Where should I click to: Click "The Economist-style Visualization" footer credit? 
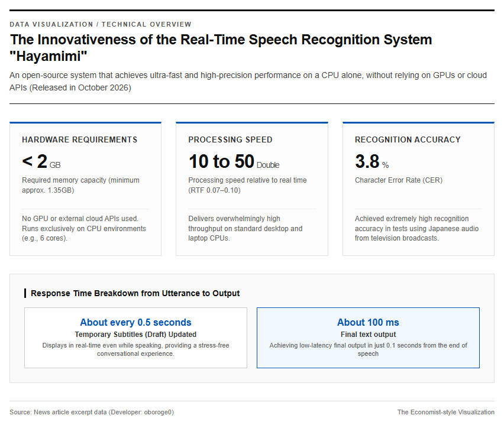pos(446,412)
